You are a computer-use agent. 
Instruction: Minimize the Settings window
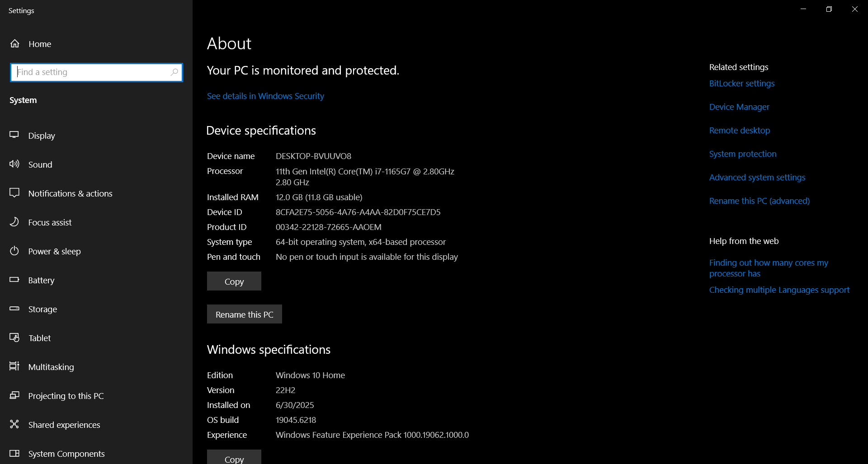click(x=803, y=9)
